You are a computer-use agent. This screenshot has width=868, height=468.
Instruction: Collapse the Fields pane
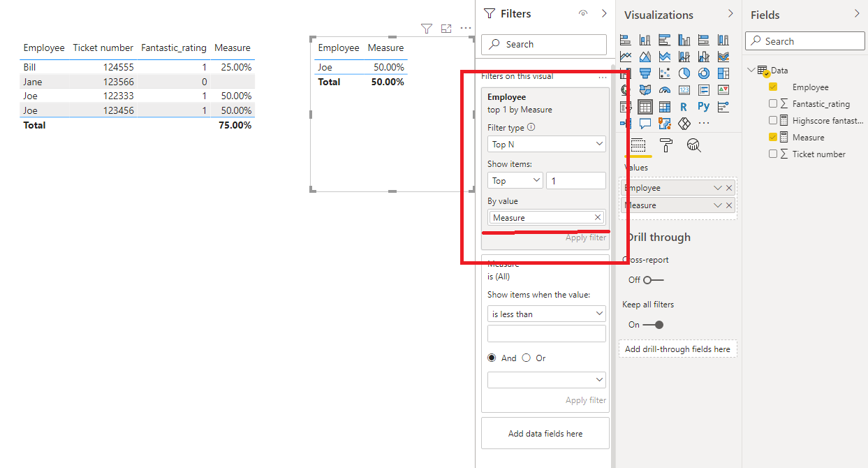857,13
